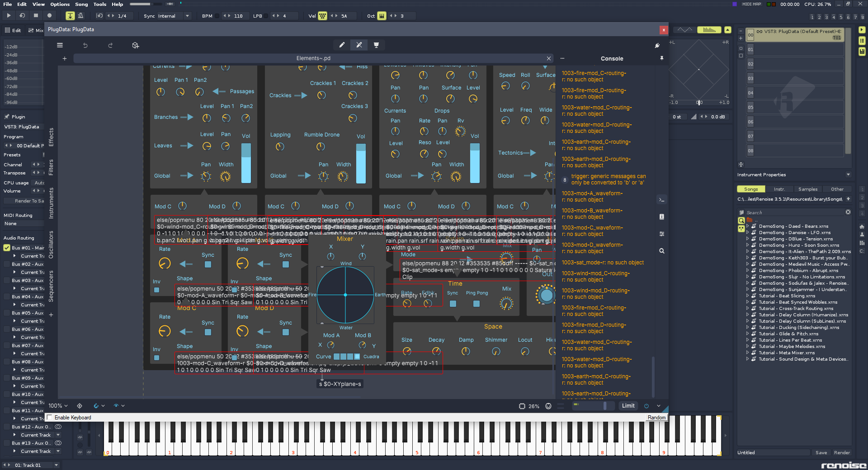
Task: Click the add object cube icon
Action: 135,45
